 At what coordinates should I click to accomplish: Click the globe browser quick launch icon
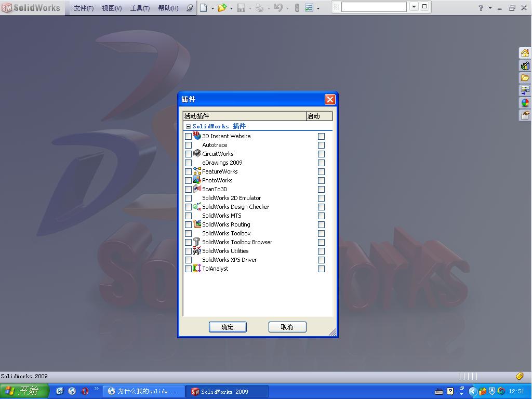click(72, 391)
